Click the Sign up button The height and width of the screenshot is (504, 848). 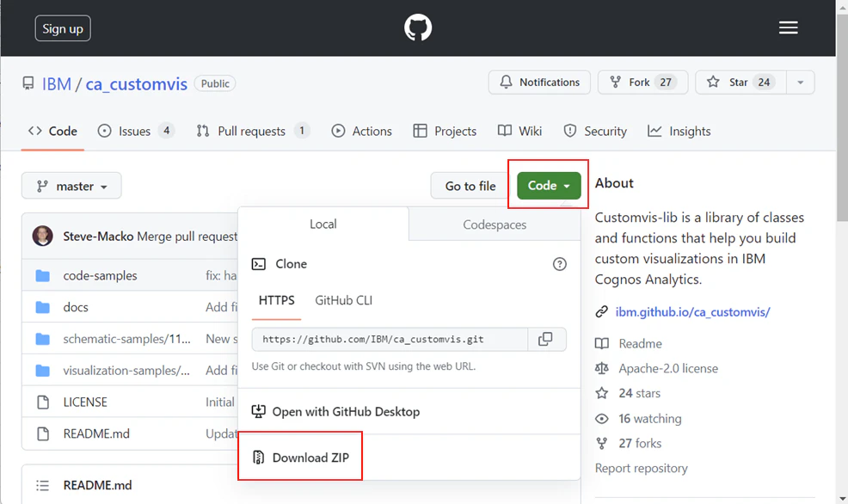coord(63,28)
